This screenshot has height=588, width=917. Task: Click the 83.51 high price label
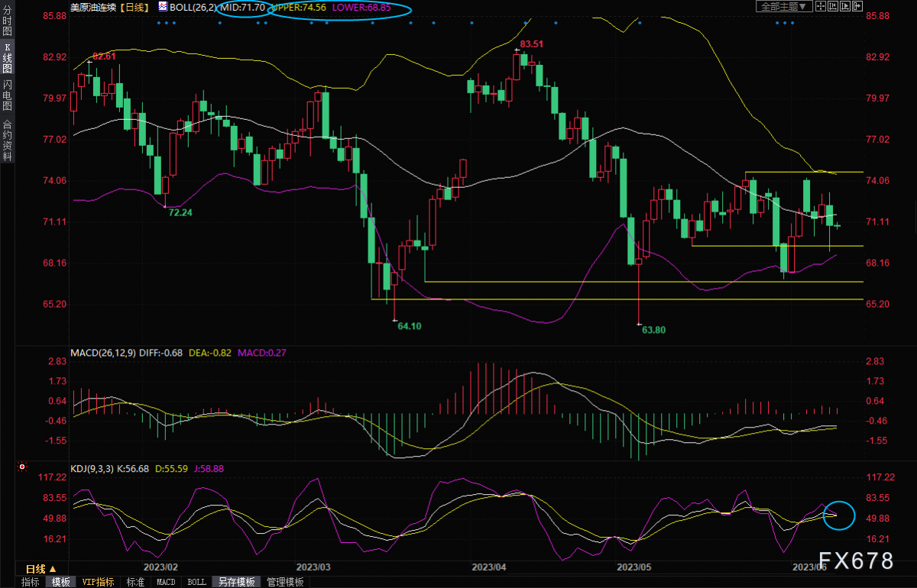pyautogui.click(x=532, y=44)
